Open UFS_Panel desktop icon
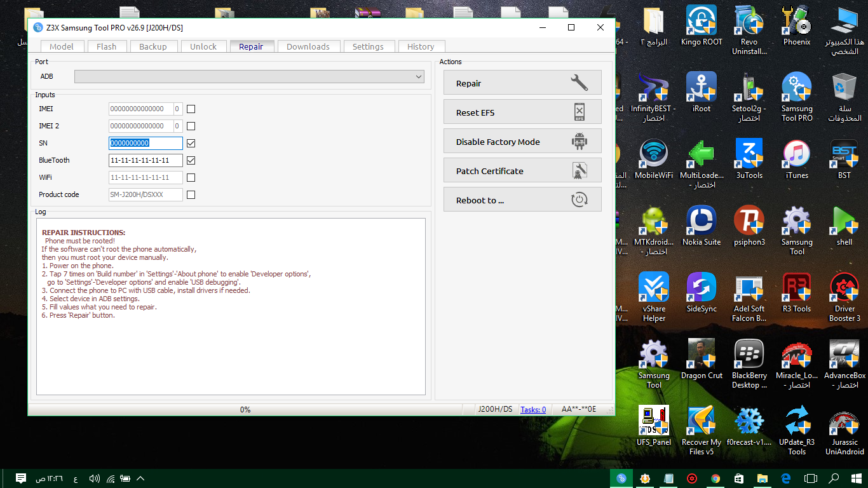This screenshot has width=868, height=488. coord(654,426)
